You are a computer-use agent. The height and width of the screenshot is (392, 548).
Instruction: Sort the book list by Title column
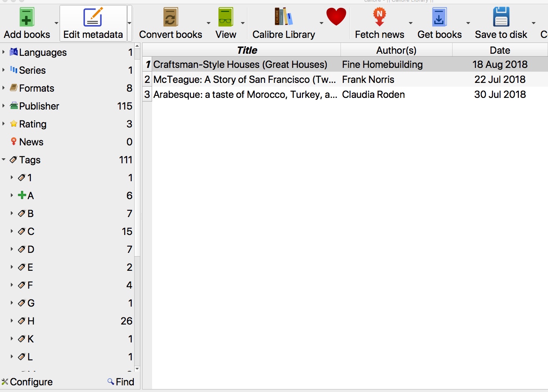tap(247, 50)
